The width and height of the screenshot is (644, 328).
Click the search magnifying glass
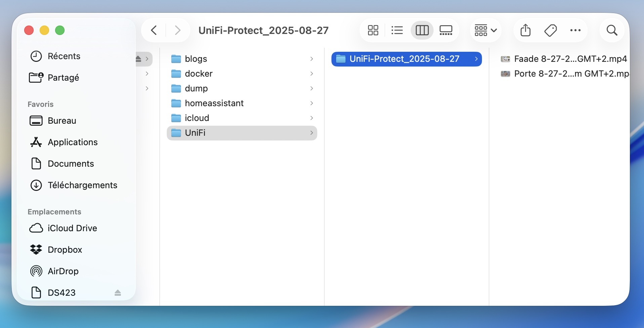(612, 30)
